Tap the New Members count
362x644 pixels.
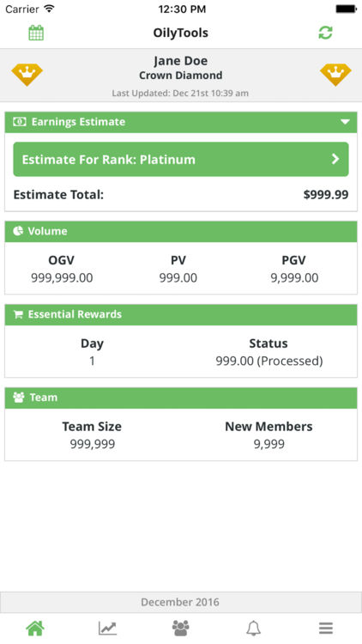coord(268,445)
